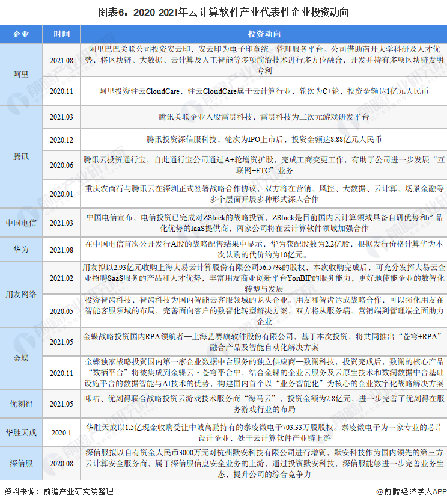Viewport: 447px width, 504px height.
Task: Click the description '咪咕、优刻得联合战略投资…海马云'
Action: 264,404
